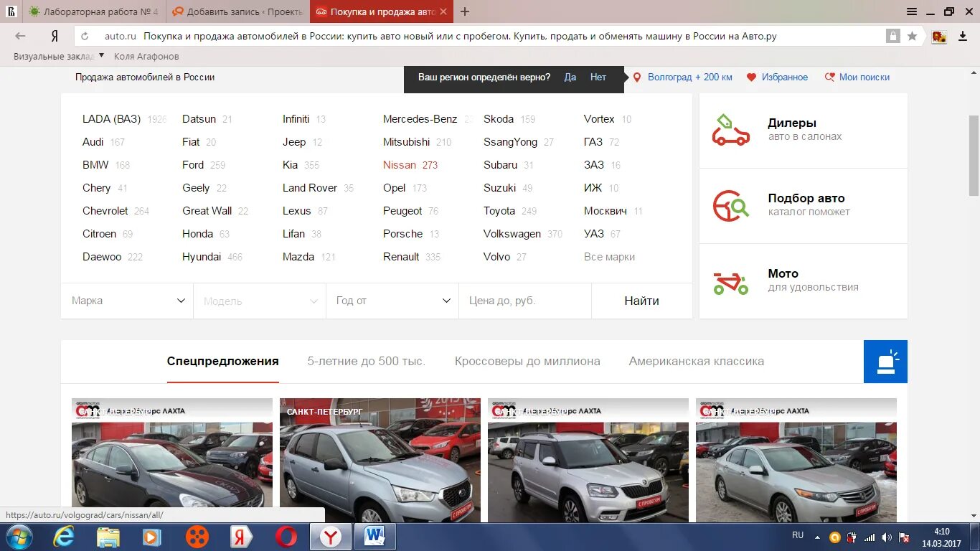Open the Mercedes-Benz brand link
Viewport: 980px width, 551px height.
pyautogui.click(x=420, y=119)
